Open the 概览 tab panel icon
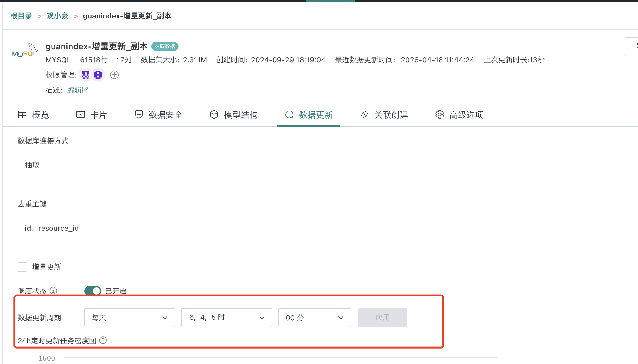 click(x=22, y=115)
